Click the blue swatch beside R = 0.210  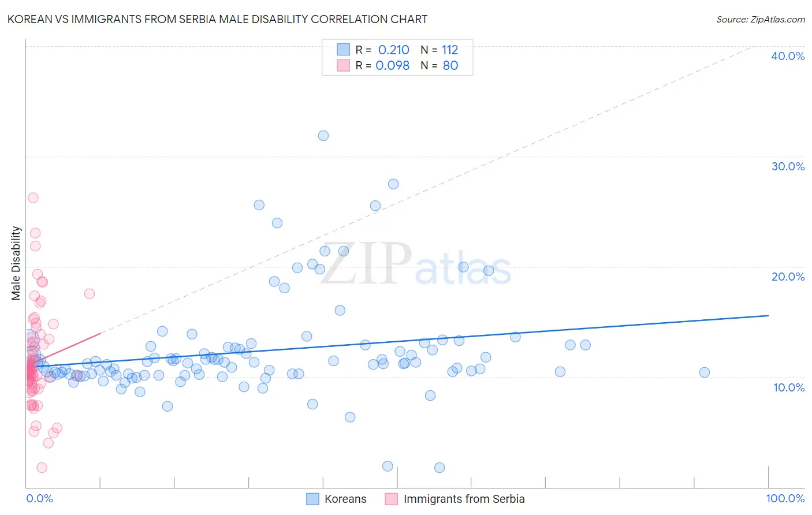pyautogui.click(x=343, y=50)
